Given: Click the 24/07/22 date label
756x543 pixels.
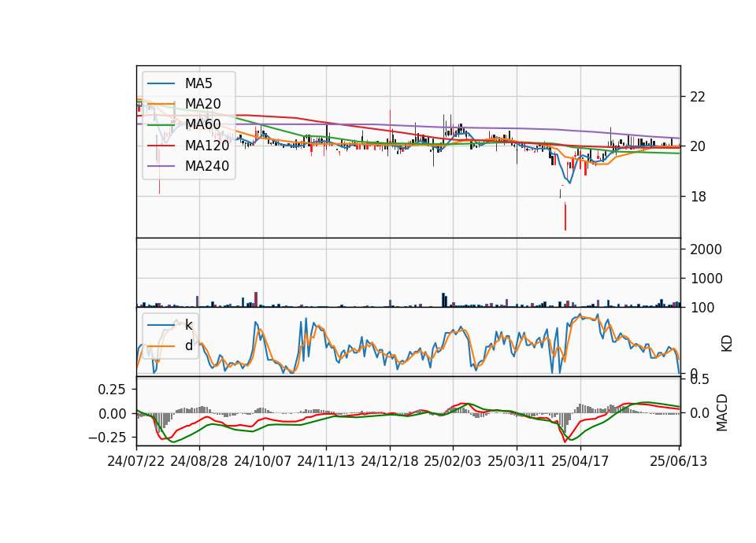Looking at the screenshot, I should click(136, 461).
